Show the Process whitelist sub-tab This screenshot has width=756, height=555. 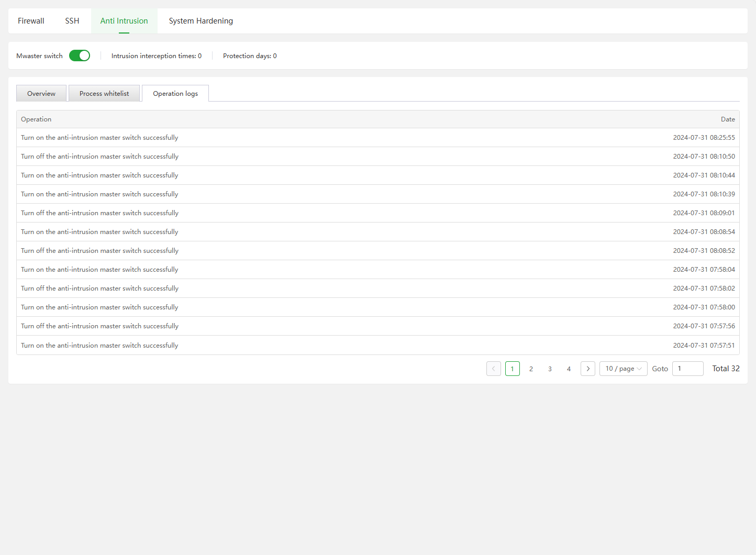coord(104,94)
